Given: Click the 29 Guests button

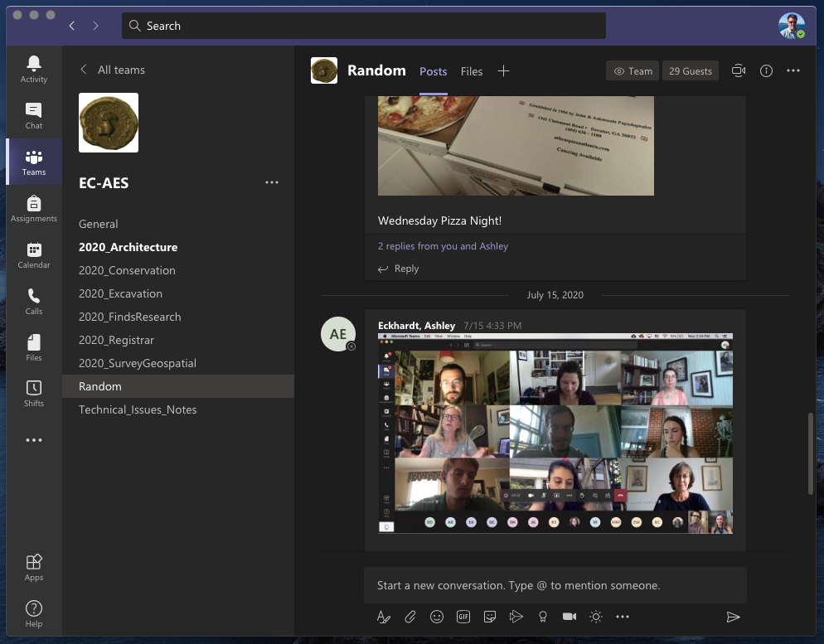Looking at the screenshot, I should tap(690, 71).
